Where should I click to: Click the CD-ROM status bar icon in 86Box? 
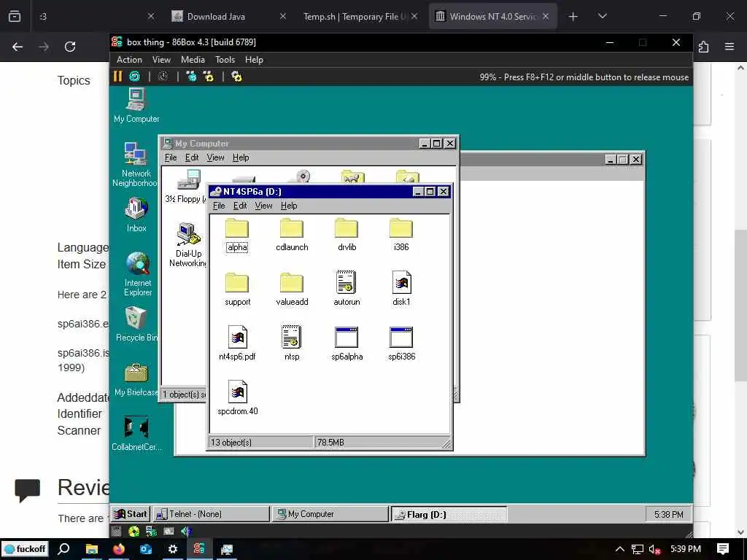click(134, 531)
